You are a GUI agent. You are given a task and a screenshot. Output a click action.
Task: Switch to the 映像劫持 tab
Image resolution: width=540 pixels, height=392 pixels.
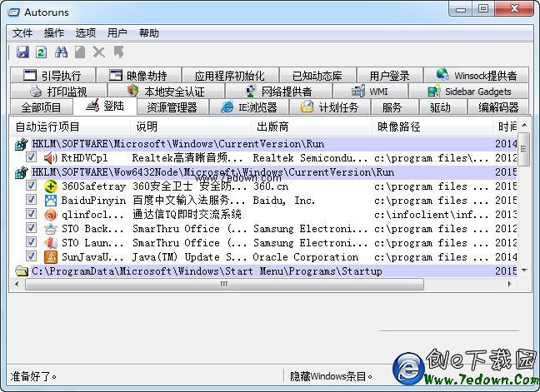click(138, 75)
